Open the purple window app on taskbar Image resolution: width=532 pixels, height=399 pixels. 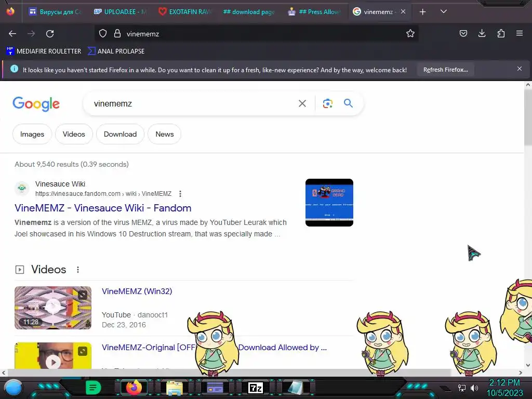coord(215,388)
